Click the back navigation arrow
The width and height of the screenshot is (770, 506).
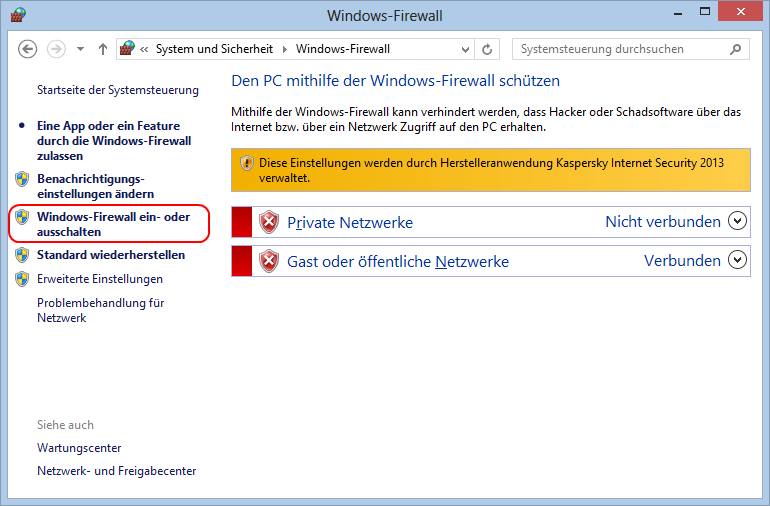[28, 49]
